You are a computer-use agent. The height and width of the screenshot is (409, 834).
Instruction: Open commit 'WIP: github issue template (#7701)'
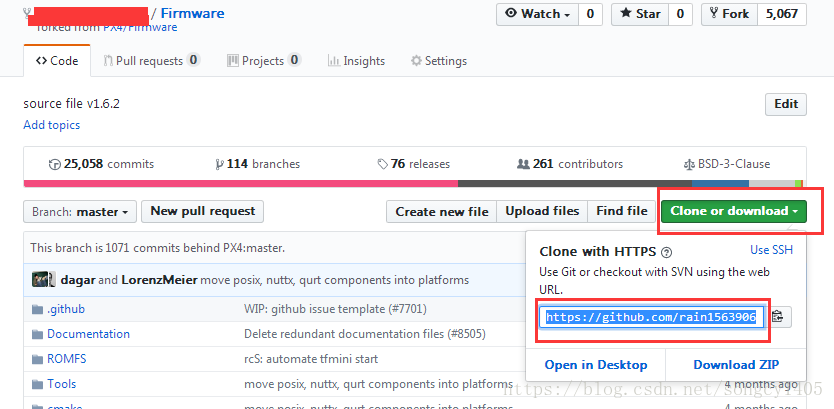[335, 309]
